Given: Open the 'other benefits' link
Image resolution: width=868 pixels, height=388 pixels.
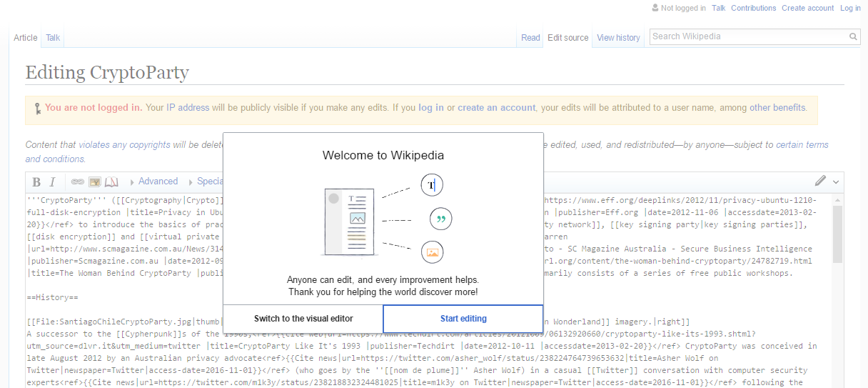Looking at the screenshot, I should point(778,108).
